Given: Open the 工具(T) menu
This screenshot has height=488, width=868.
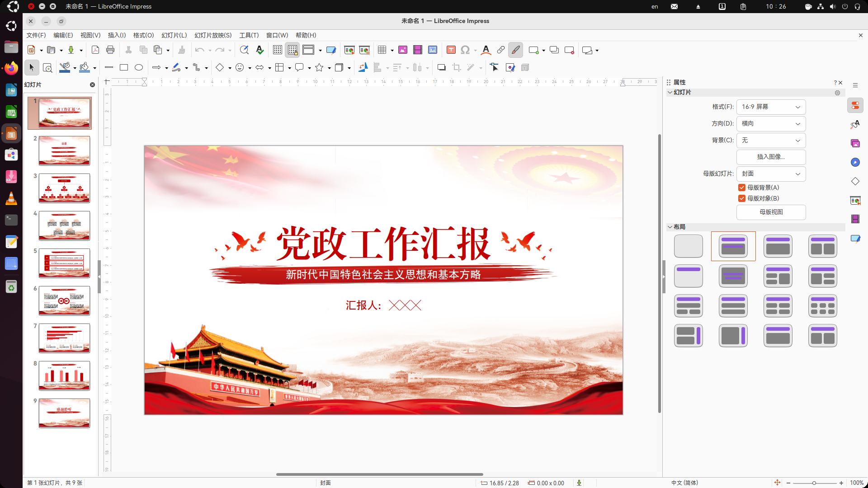Looking at the screenshot, I should [249, 35].
